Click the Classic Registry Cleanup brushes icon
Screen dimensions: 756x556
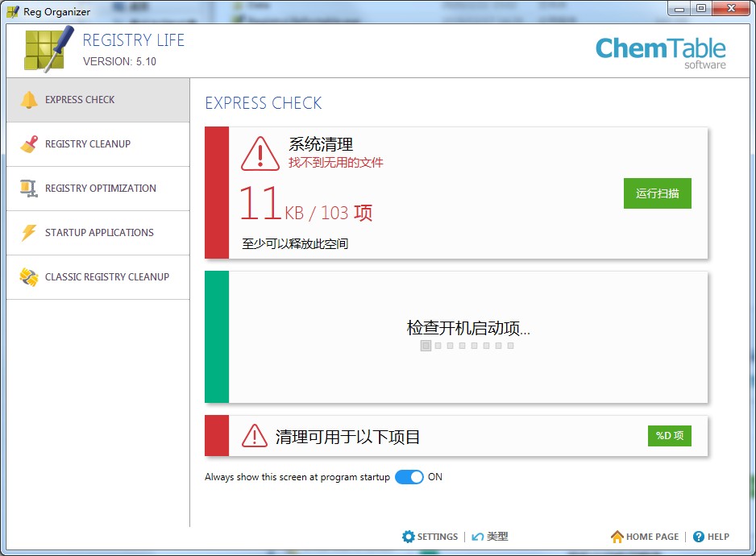29,277
